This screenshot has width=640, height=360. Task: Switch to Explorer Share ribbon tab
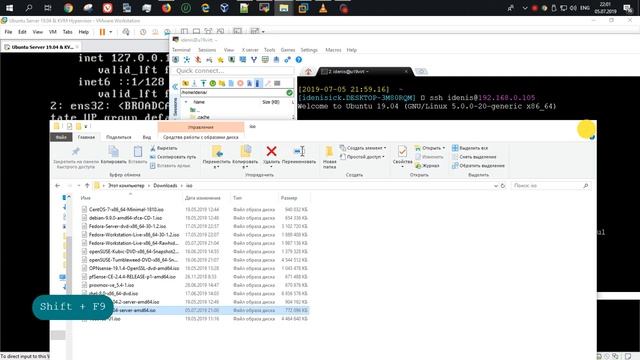click(118, 137)
